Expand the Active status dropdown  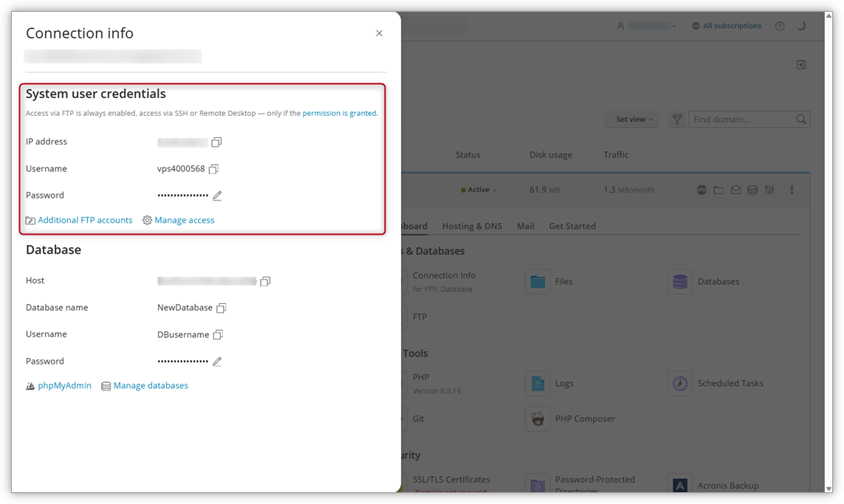tap(478, 190)
